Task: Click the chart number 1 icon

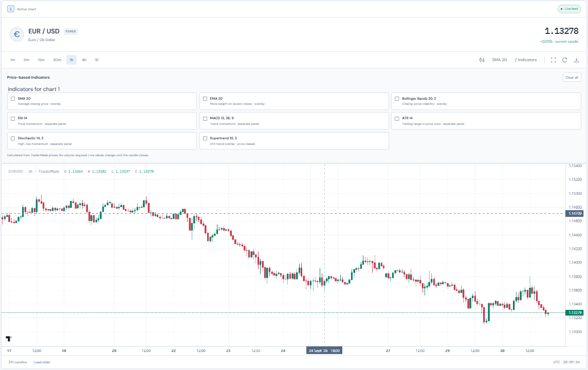Action: 10,9
